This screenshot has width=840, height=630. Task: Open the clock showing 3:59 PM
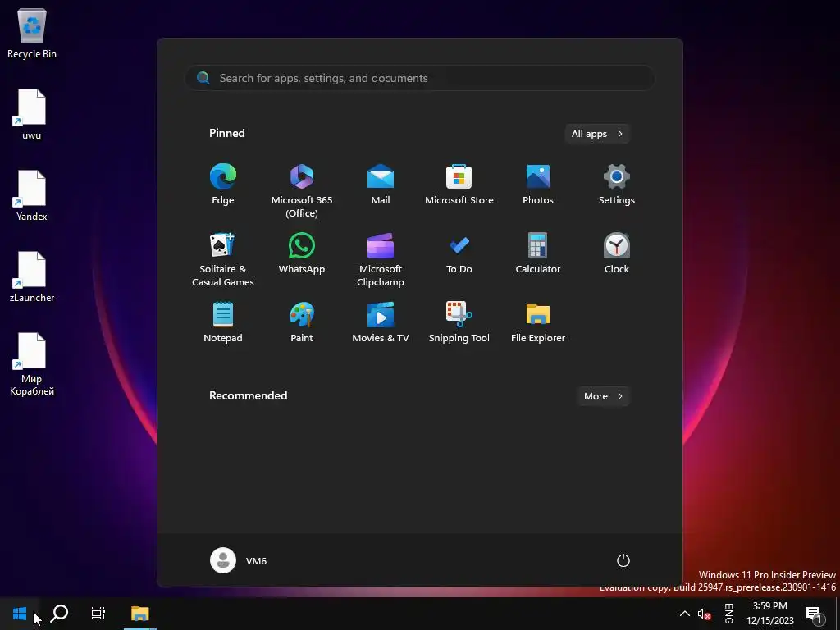coord(770,614)
